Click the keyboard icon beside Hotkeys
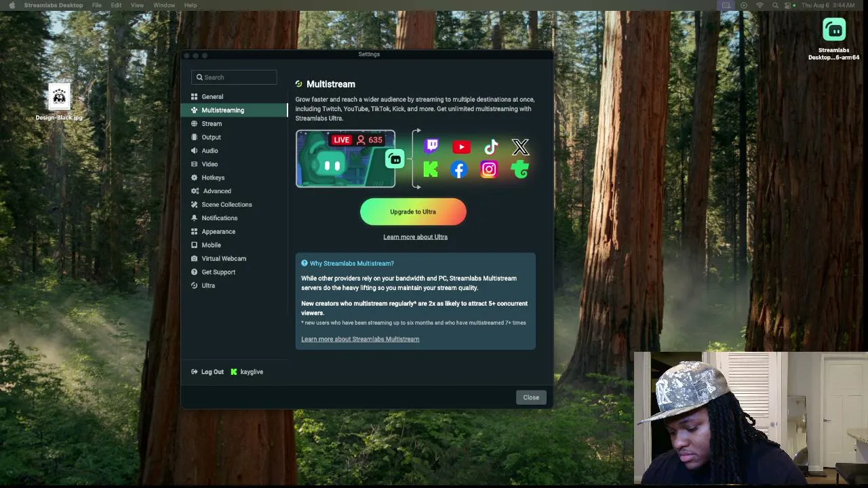Viewport: 868px width, 488px height. [x=195, y=178]
